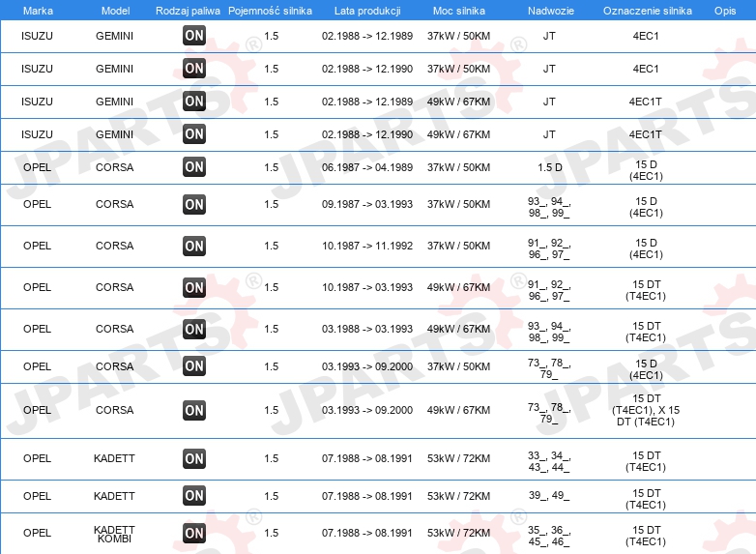Click the Oznaczenie silnika column header
This screenshot has width=756, height=554.
click(647, 11)
